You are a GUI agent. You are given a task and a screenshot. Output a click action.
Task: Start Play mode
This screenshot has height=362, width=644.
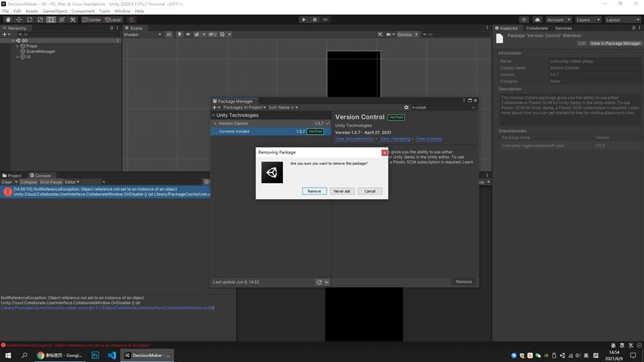(303, 19)
